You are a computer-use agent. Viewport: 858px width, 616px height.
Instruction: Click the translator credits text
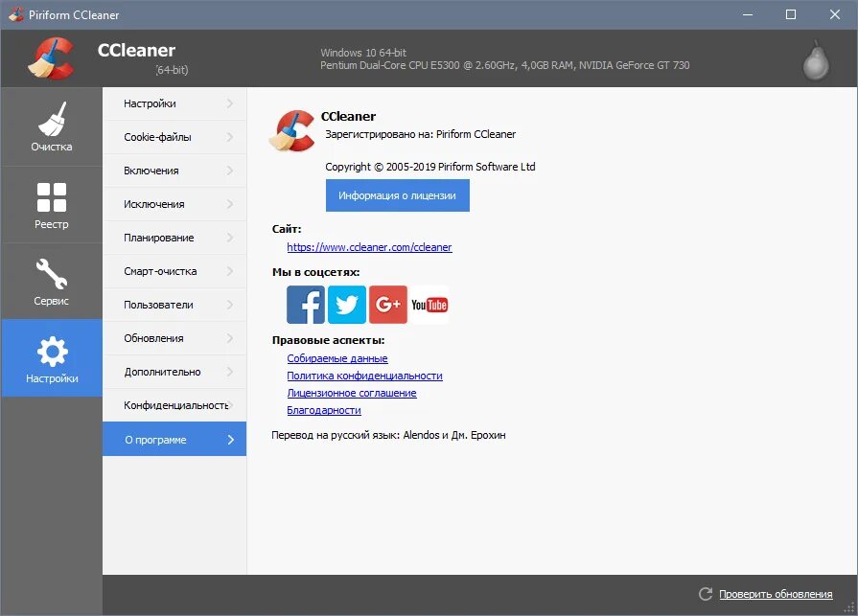(388, 435)
